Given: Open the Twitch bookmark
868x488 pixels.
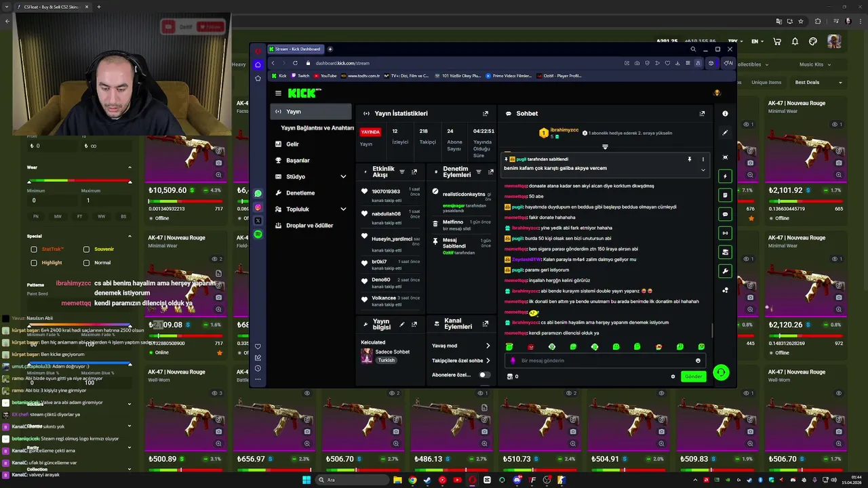Looking at the screenshot, I should (x=300, y=76).
